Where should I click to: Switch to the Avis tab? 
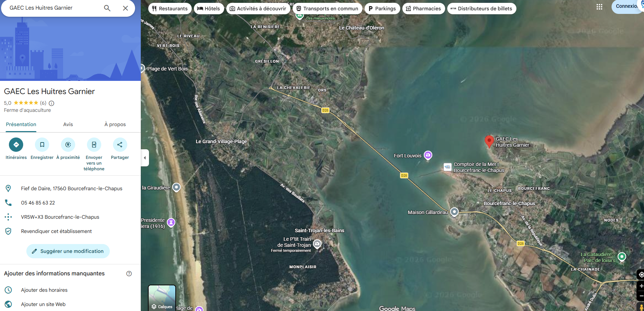(x=68, y=124)
